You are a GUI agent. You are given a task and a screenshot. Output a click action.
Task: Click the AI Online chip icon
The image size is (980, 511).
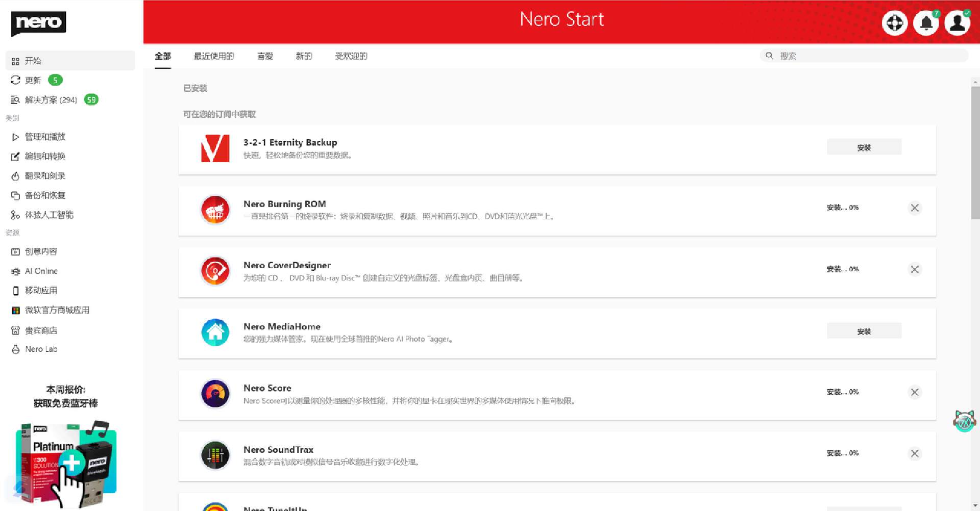coord(15,271)
